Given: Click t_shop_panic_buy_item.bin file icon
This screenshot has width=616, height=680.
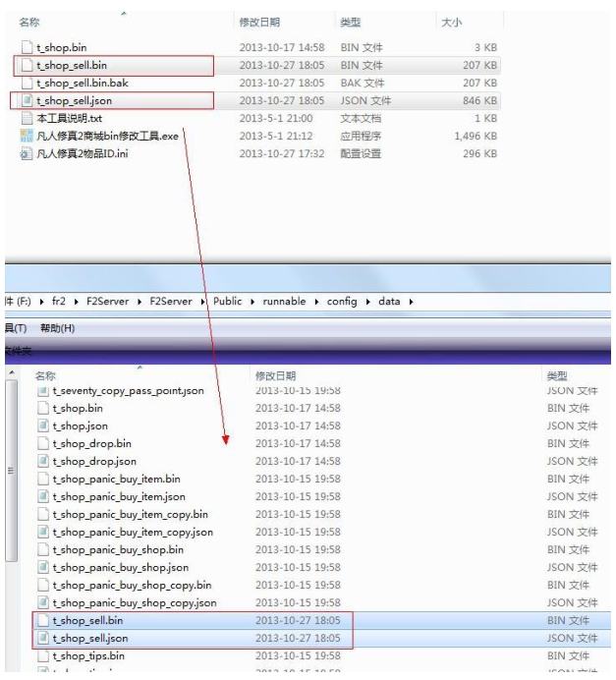Looking at the screenshot, I should pos(43,479).
